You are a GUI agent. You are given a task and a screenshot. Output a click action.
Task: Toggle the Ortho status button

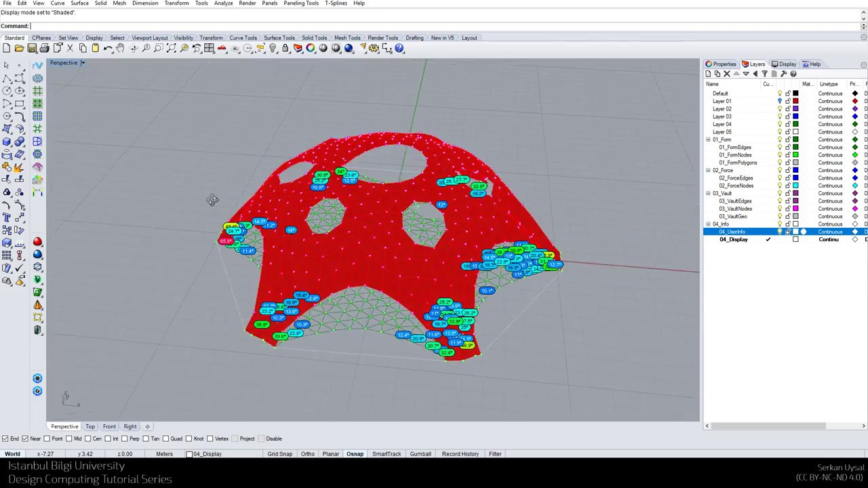tap(307, 454)
